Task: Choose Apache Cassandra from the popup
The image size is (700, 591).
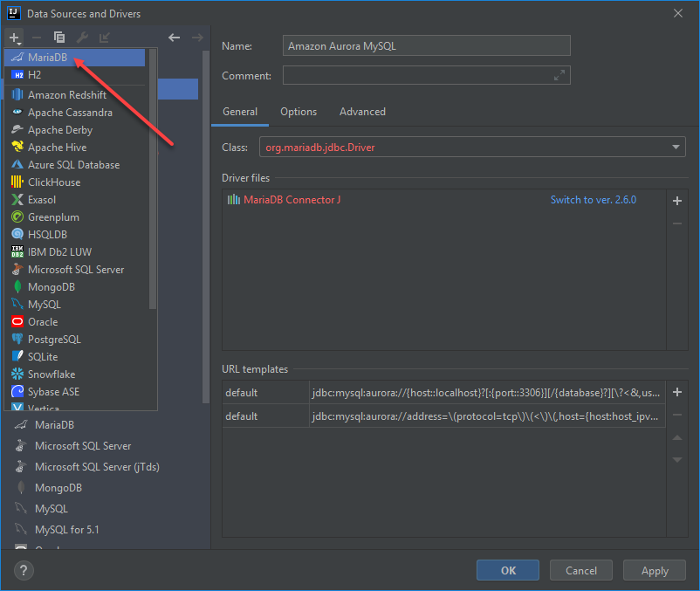Action: coord(74,112)
